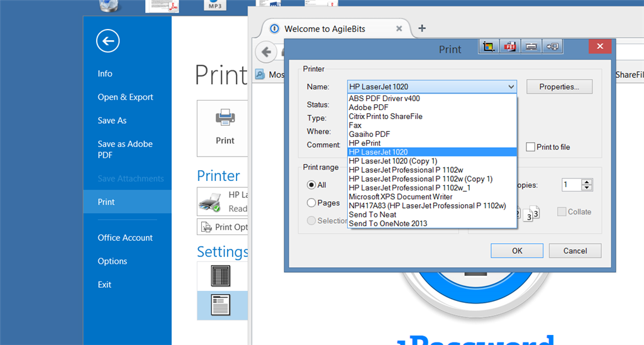Choose Microsoft XPS Document Writer printer
Image resolution: width=644 pixels, height=345 pixels.
[x=431, y=197]
